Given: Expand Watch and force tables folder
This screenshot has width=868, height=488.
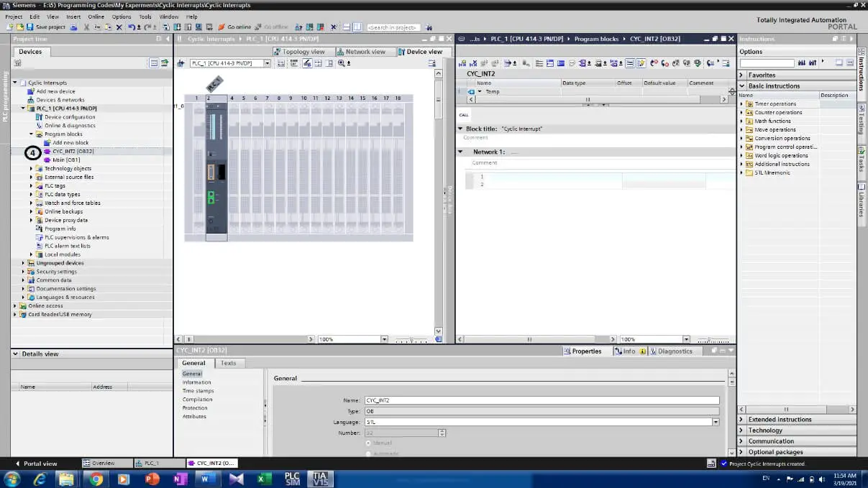Looking at the screenshot, I should tap(32, 203).
